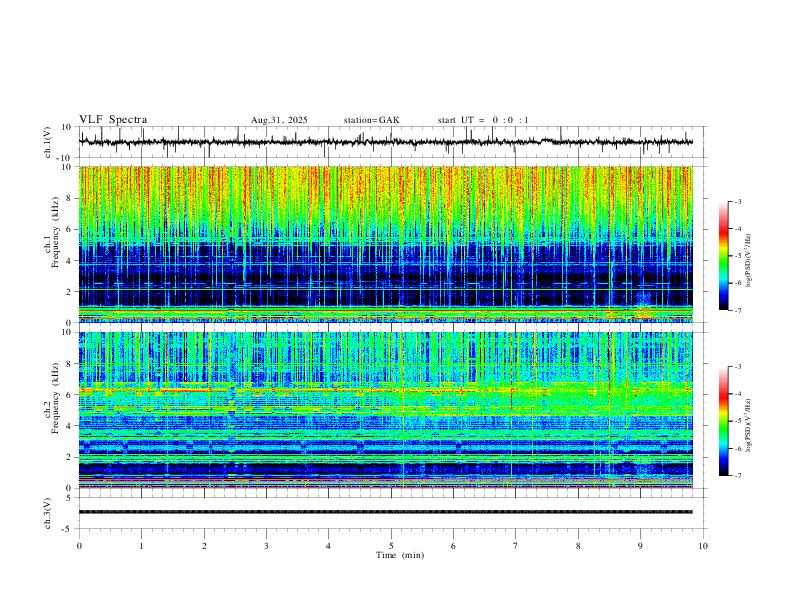
Task: Click the 'Time (min)' axis label
Action: (x=400, y=555)
